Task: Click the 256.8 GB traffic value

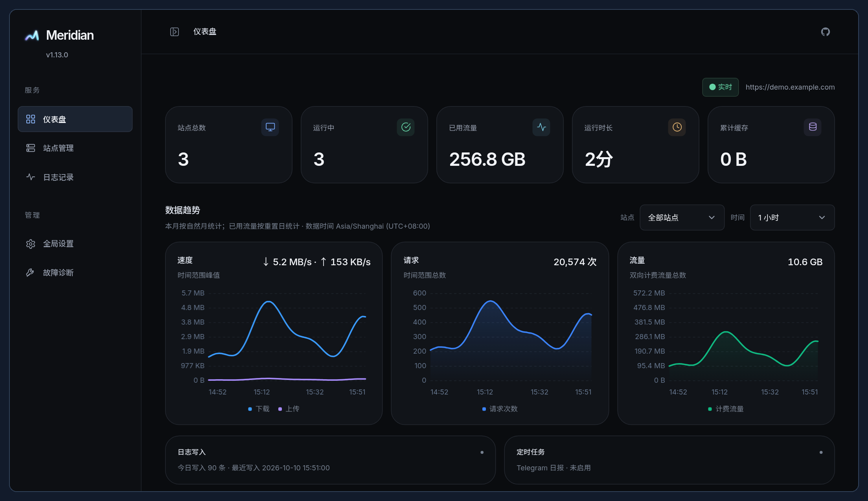Action: [x=487, y=160]
